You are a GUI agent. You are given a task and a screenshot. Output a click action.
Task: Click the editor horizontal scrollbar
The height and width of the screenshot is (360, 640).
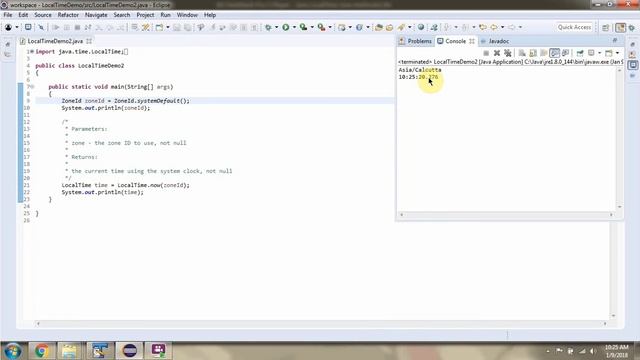(x=321, y=324)
